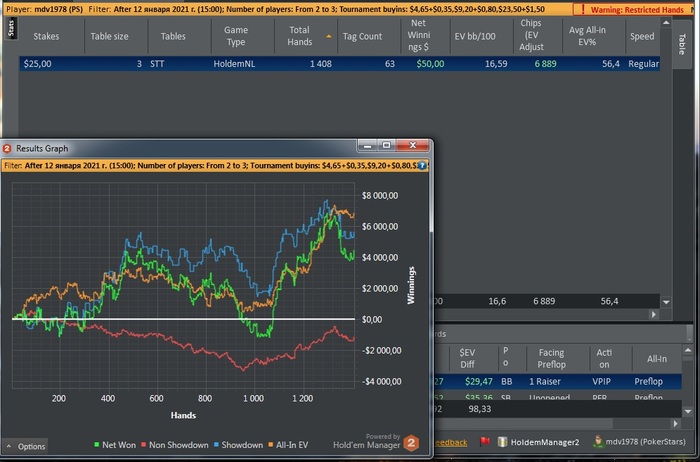Toggle Showdown legend blue swatch

click(216, 445)
